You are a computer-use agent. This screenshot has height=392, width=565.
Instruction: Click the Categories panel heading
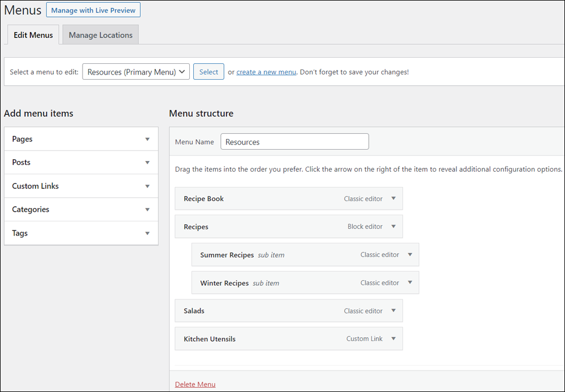pos(31,210)
